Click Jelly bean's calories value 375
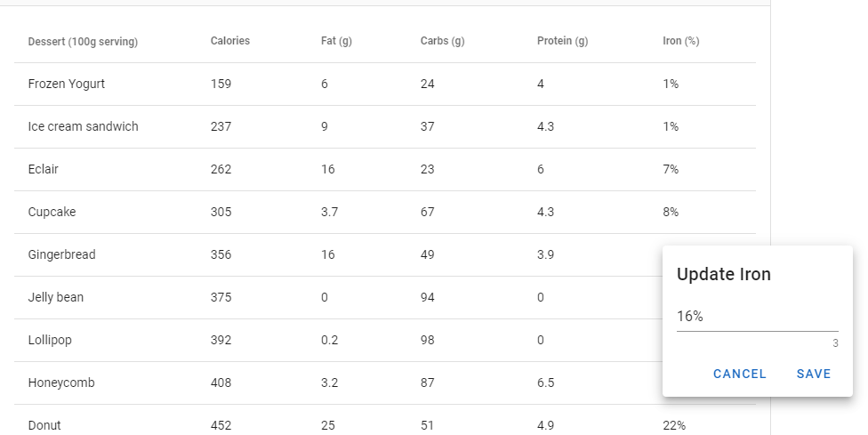This screenshot has height=435, width=868. point(221,297)
